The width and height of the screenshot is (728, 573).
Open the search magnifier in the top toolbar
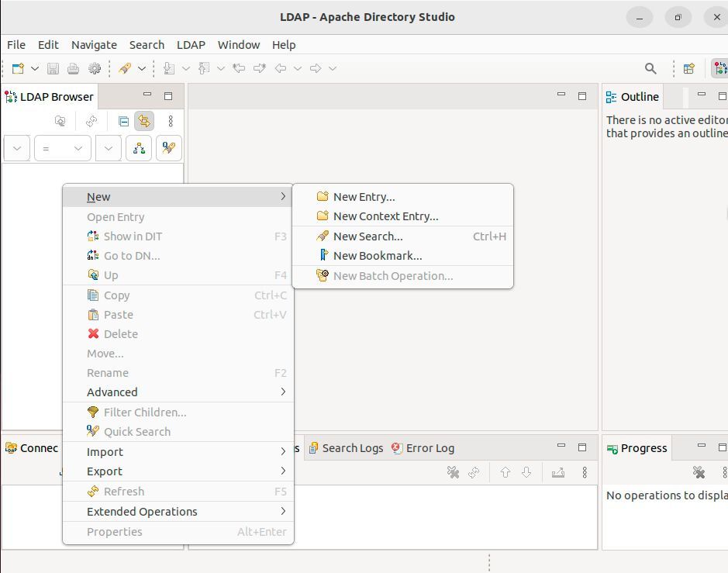[650, 68]
